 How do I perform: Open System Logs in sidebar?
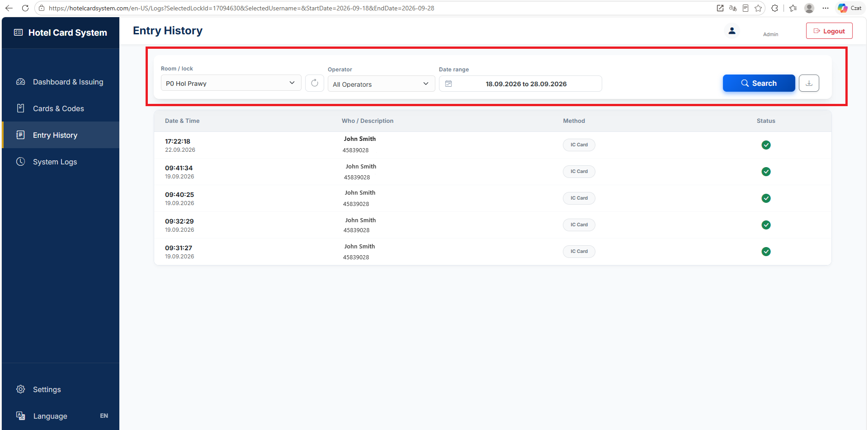point(61,162)
